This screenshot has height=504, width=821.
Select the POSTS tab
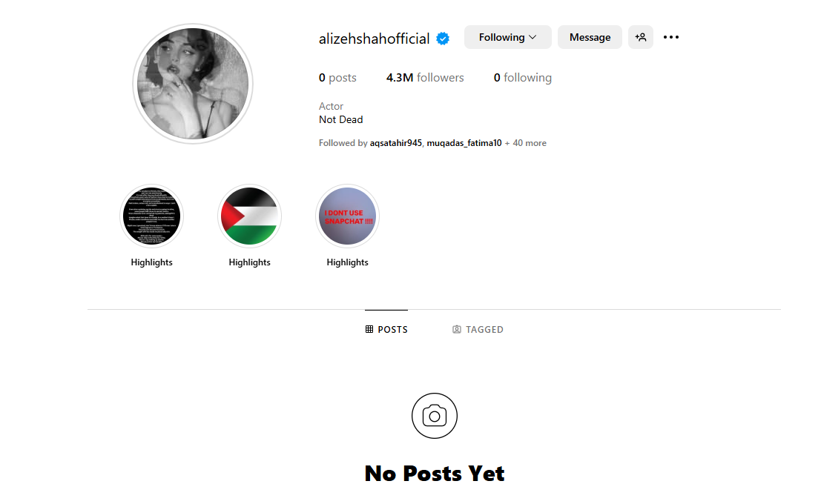pyautogui.click(x=386, y=329)
